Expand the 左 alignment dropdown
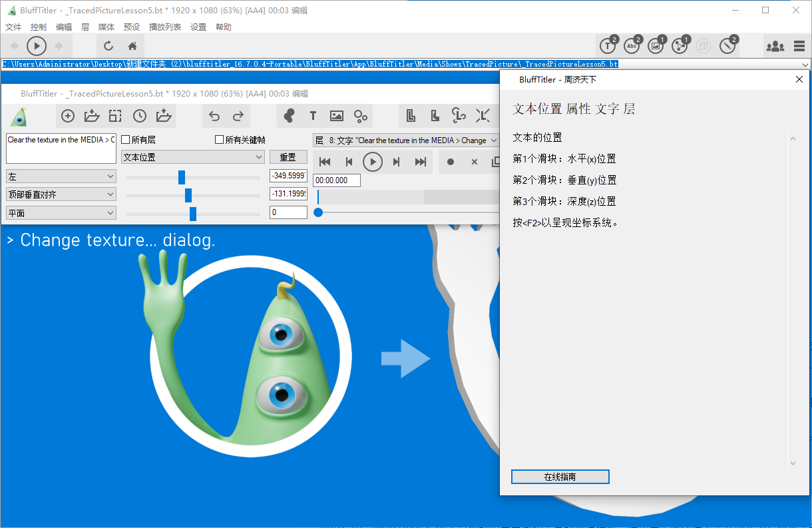 61,176
